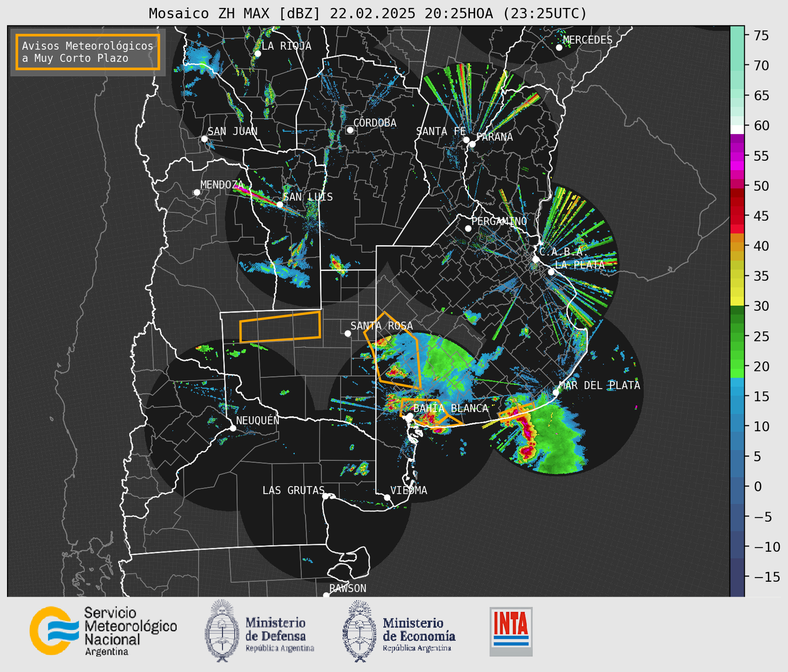Select the PARANÁ city marker
788x672 pixels.
[472, 144]
